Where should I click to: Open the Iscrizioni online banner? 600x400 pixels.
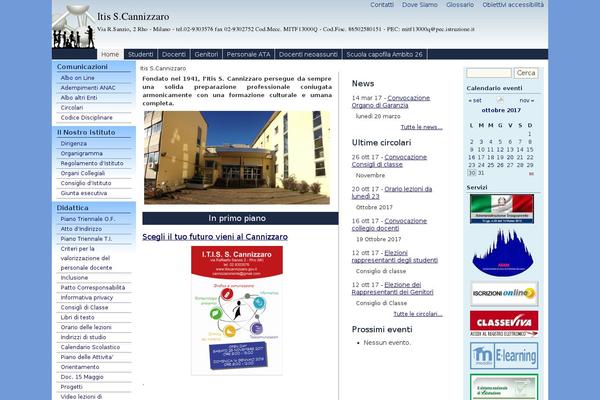click(504, 294)
